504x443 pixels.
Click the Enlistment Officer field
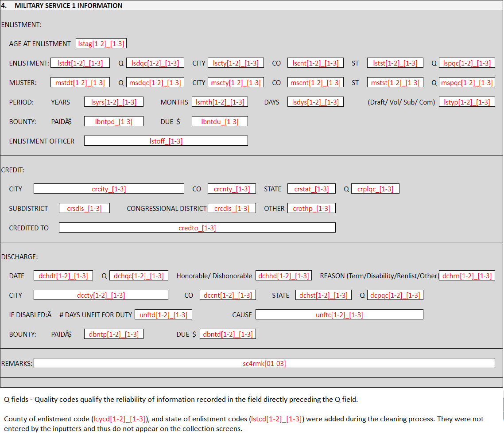[x=166, y=141]
